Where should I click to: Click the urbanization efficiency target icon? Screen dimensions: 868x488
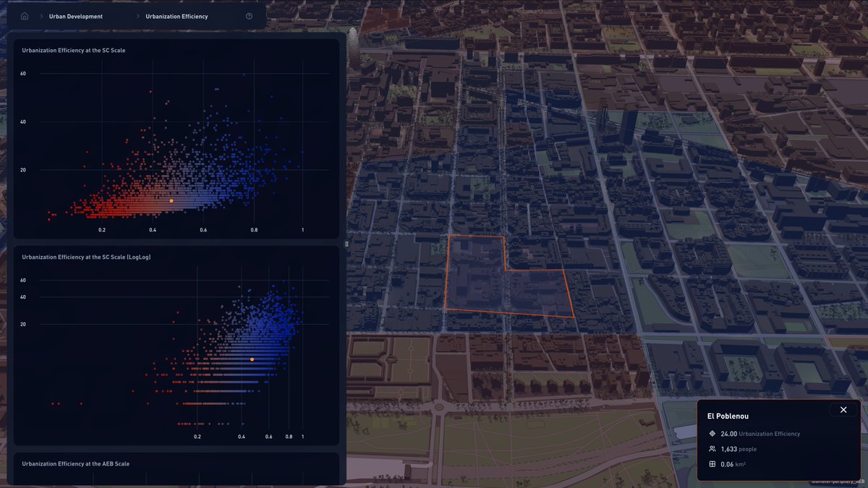(x=712, y=434)
